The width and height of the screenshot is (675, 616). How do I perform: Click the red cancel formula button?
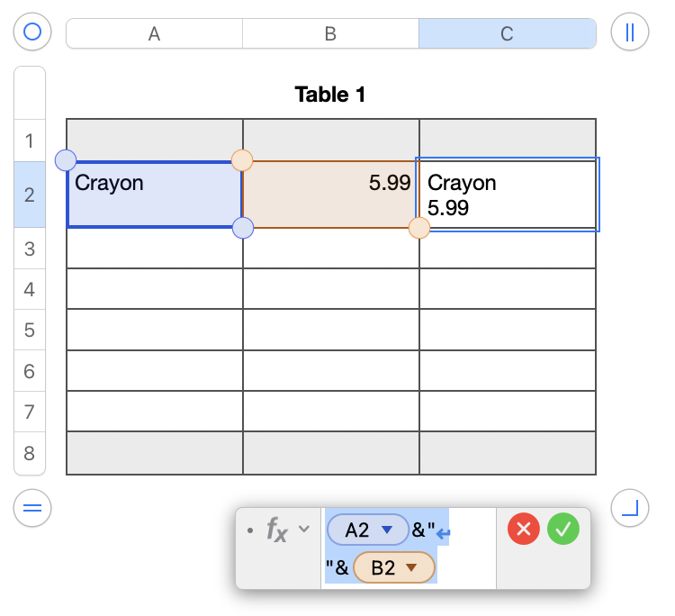point(523,529)
